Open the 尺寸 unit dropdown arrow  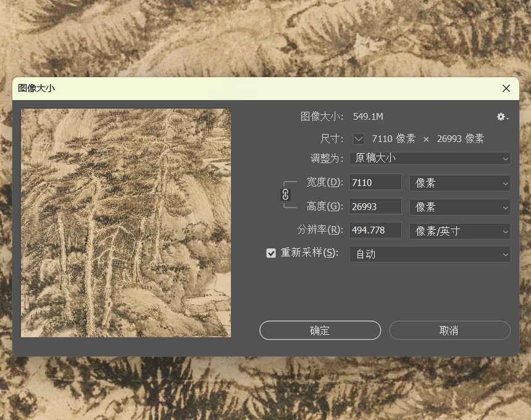click(358, 139)
